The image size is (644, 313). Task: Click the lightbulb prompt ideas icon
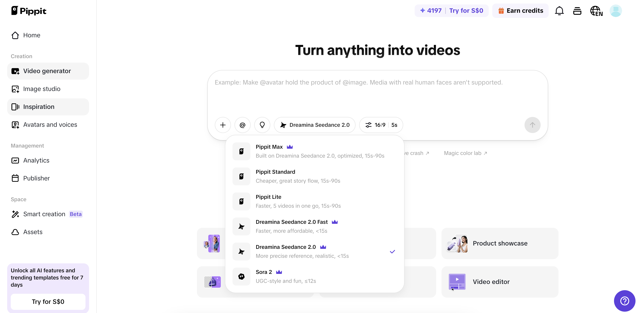pyautogui.click(x=262, y=125)
